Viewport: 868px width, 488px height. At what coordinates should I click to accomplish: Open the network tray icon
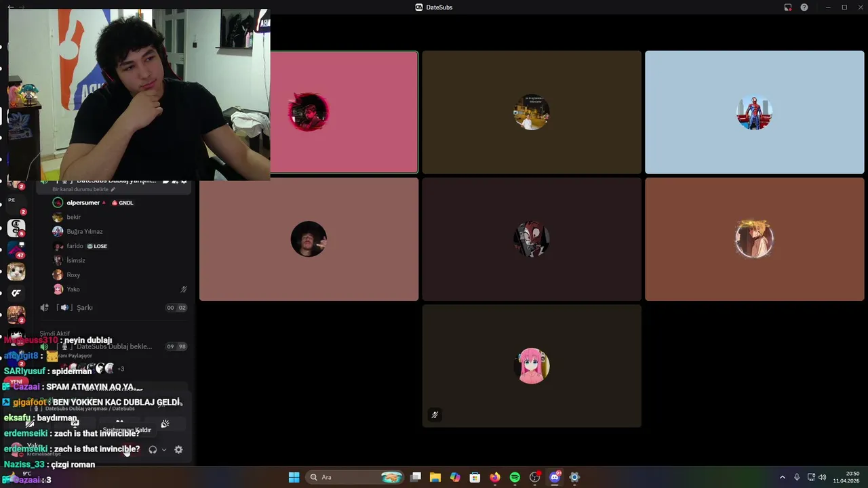[x=811, y=477]
